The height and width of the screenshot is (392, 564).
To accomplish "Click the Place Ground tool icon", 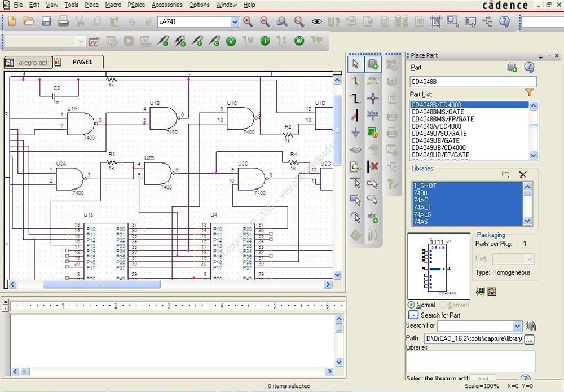I will [355, 133].
